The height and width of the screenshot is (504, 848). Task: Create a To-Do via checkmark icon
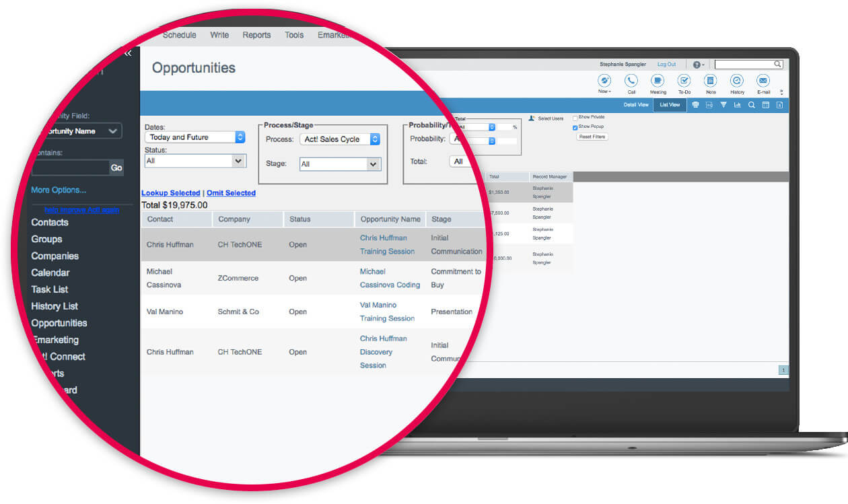[x=684, y=81]
